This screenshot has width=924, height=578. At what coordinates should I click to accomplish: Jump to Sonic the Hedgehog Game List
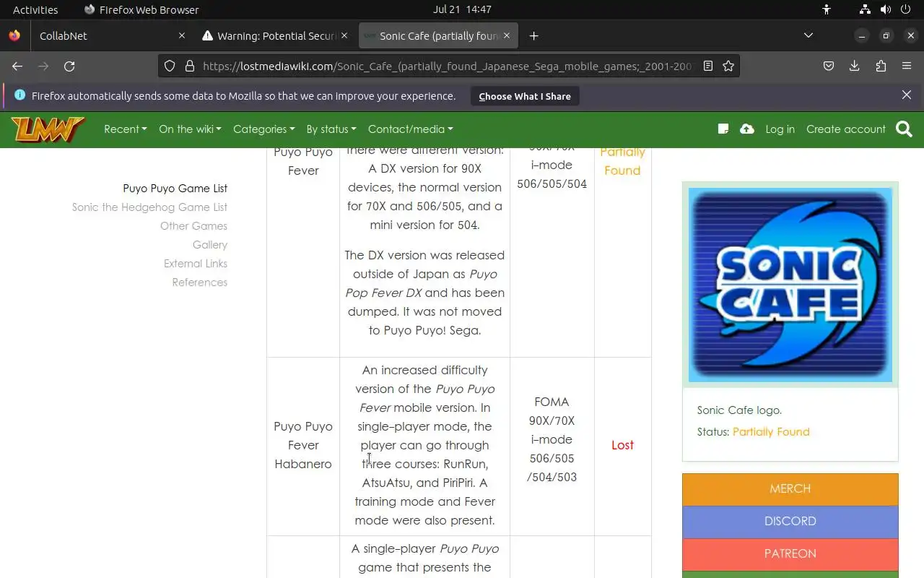point(149,207)
